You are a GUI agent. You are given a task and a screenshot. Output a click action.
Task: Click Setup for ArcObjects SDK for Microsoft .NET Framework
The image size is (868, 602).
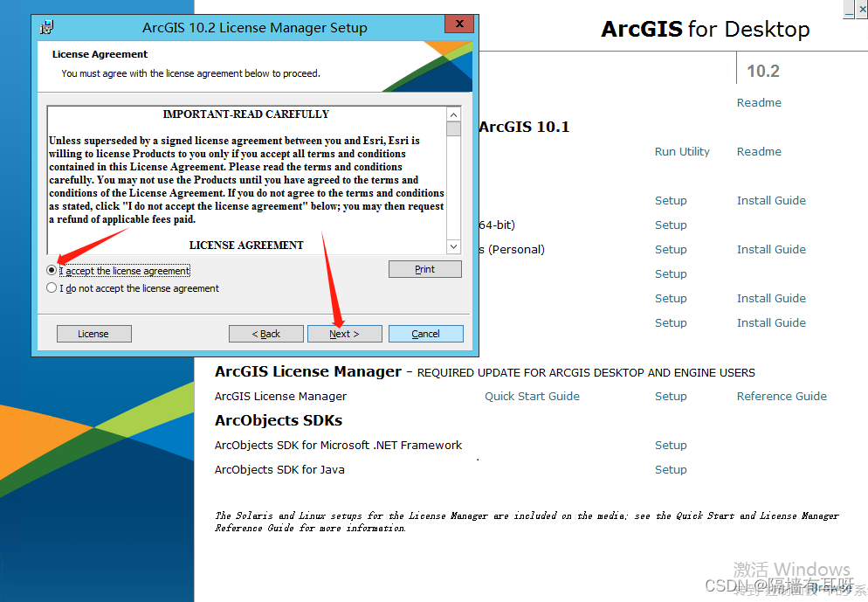pos(670,445)
